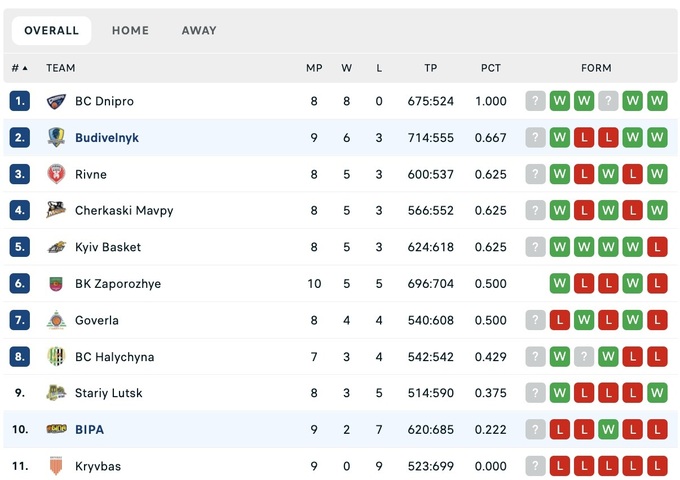Image resolution: width=680 pixels, height=480 pixels.
Task: Click Kryvbas's rightmost red L form badge
Action: pos(657,466)
